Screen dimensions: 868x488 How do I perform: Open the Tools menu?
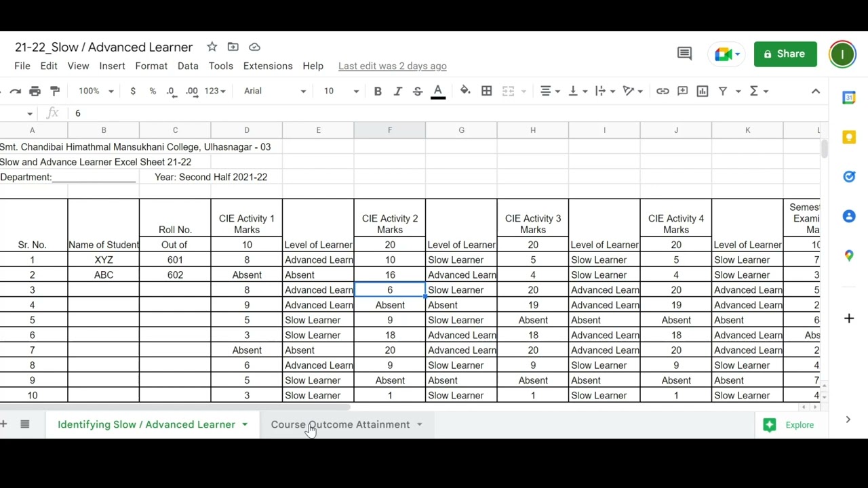tap(221, 66)
